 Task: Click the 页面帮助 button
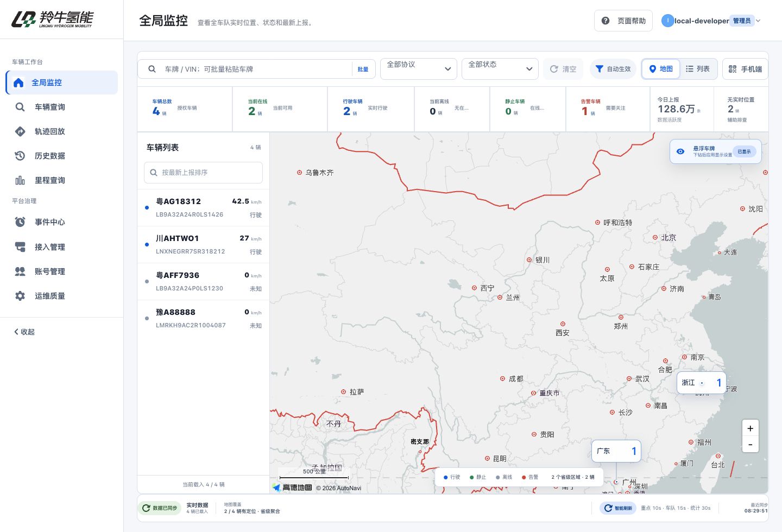point(623,21)
